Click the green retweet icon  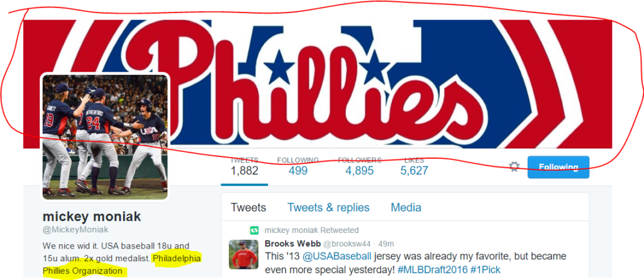[x=254, y=230]
